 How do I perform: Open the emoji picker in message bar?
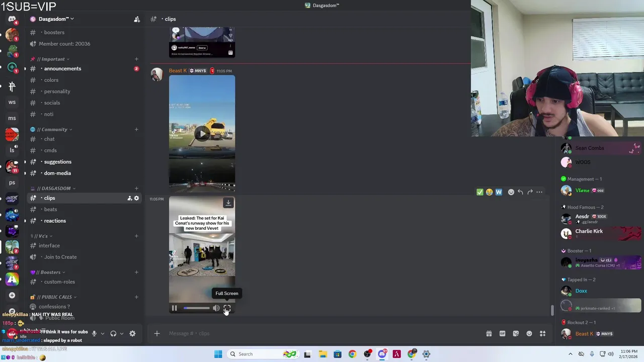tap(529, 333)
